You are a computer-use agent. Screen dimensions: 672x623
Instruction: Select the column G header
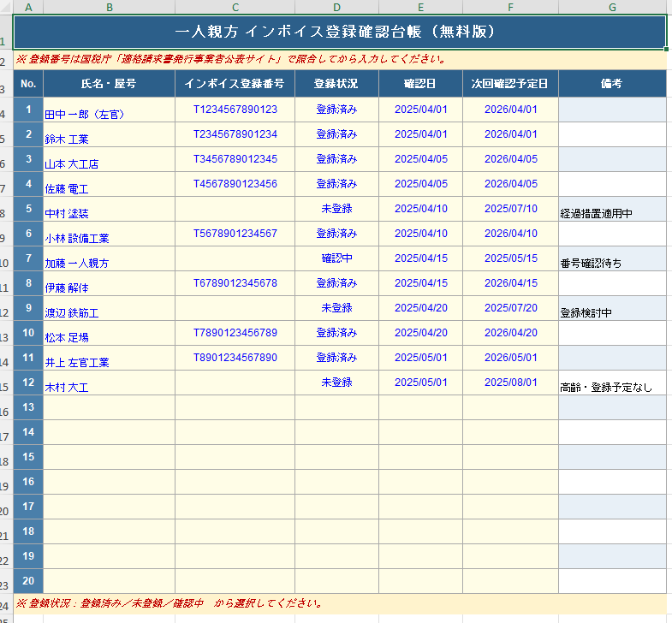[x=612, y=8]
